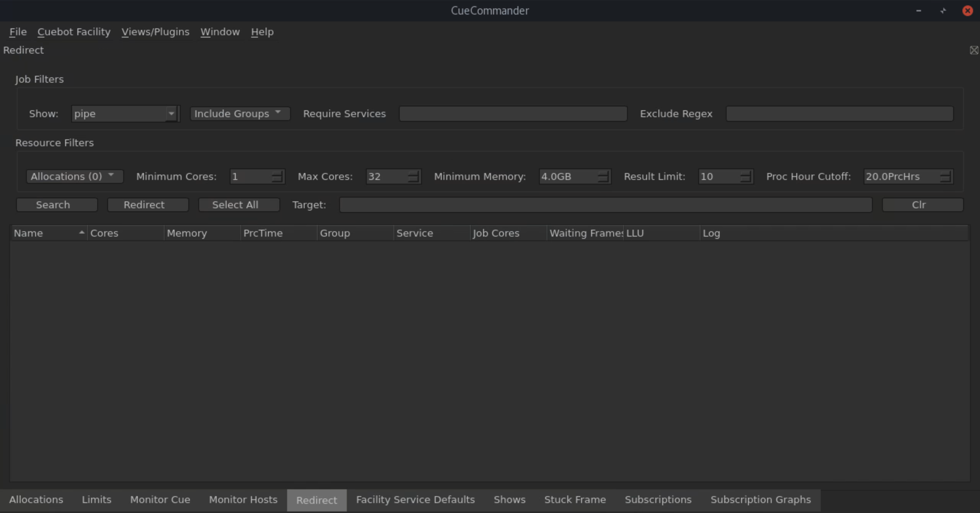
Task: Open the Show combo box set to pipe
Action: coord(126,114)
